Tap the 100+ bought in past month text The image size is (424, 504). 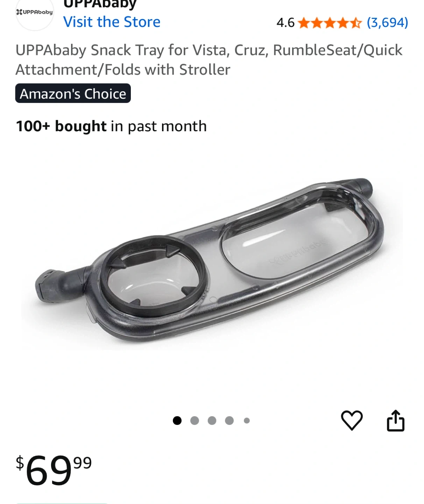point(111,126)
